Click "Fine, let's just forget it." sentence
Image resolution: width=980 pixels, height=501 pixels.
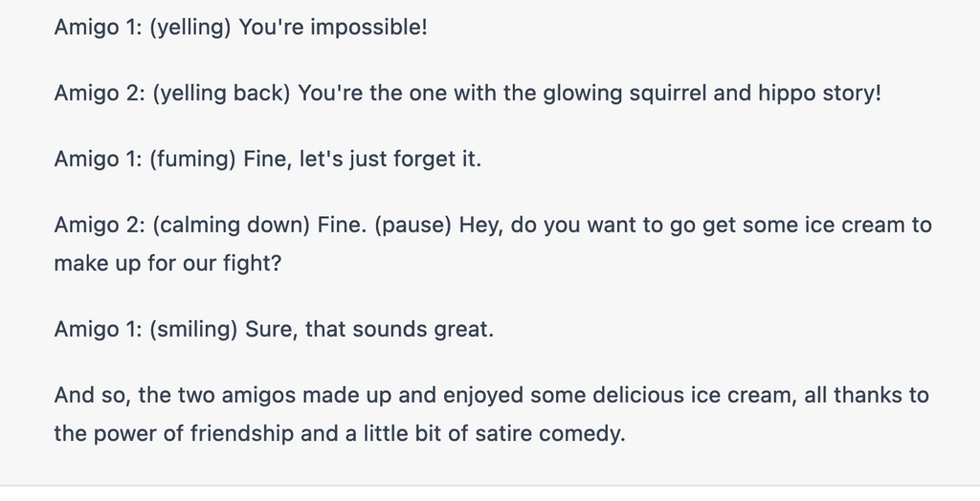363,159
